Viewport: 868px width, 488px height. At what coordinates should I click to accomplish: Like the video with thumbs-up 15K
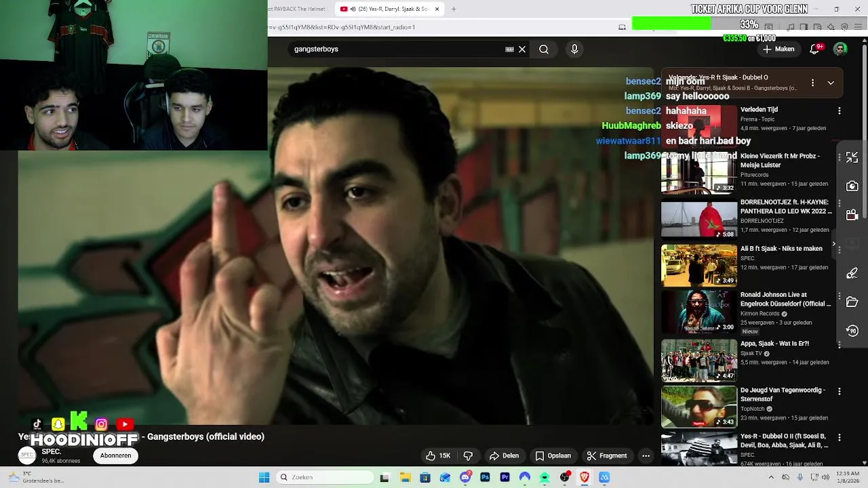(438, 455)
